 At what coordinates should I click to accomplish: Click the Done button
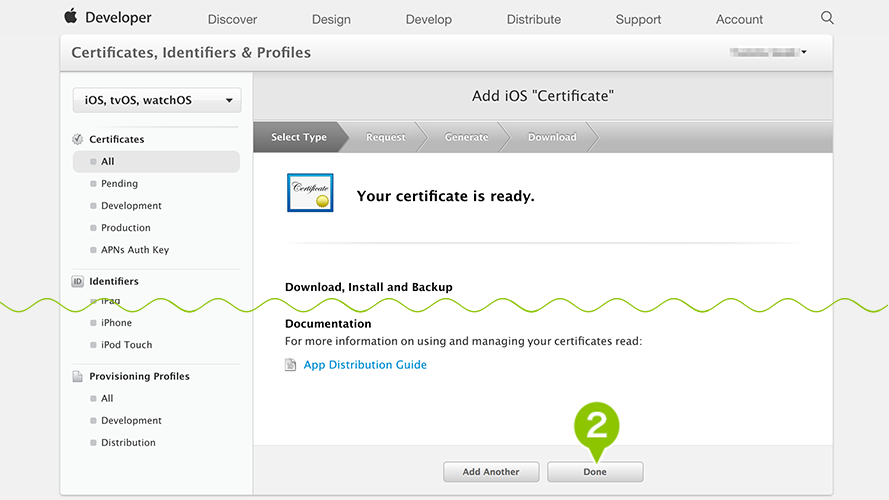pyautogui.click(x=595, y=472)
